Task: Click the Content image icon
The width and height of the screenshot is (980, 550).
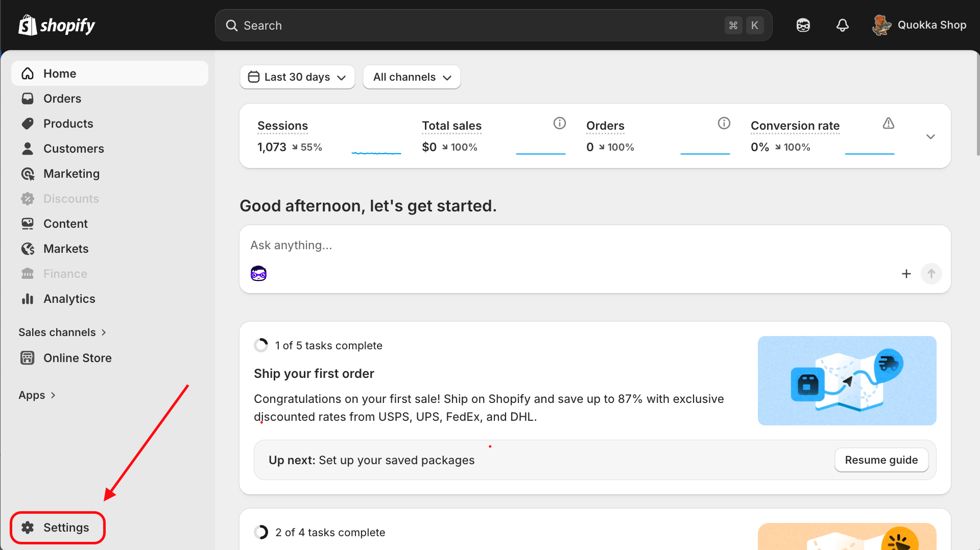Action: (x=28, y=224)
